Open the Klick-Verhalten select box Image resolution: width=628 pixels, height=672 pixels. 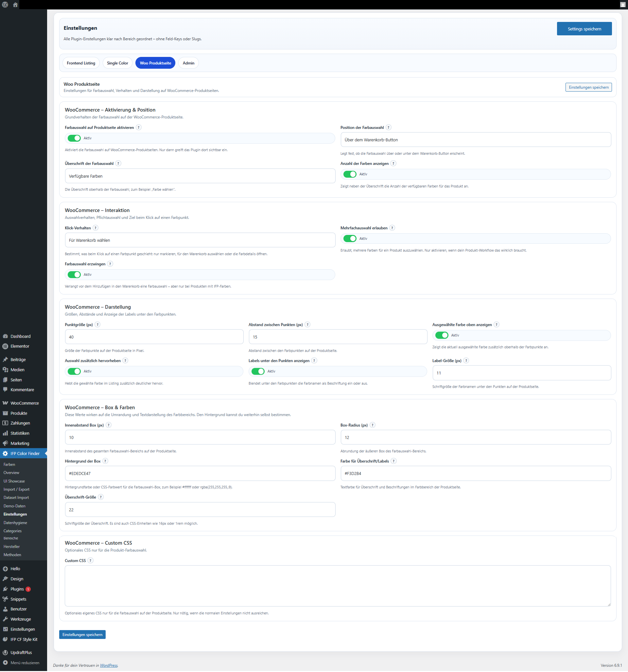click(x=200, y=240)
